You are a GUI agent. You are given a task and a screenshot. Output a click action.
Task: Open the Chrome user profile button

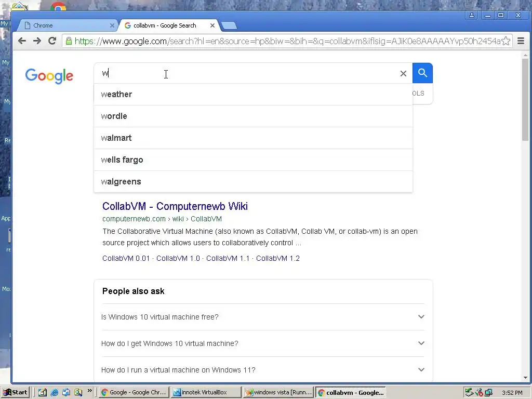(x=472, y=15)
